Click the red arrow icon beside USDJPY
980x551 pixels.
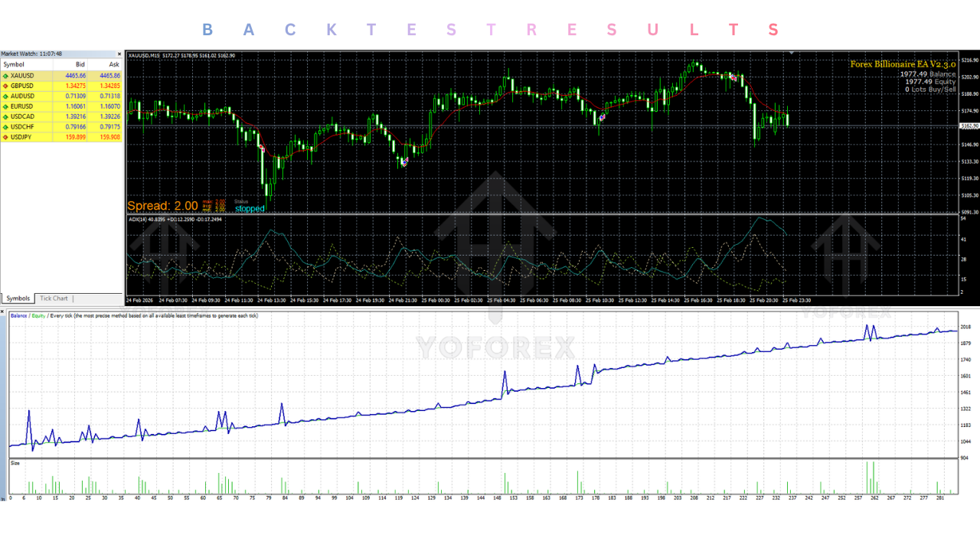(6, 137)
